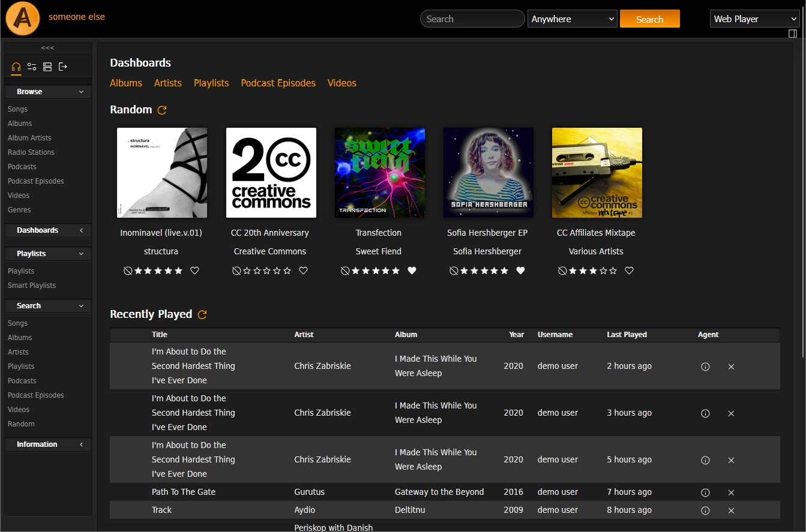Click the orange Search button
The width and height of the screenshot is (806, 532).
[650, 19]
